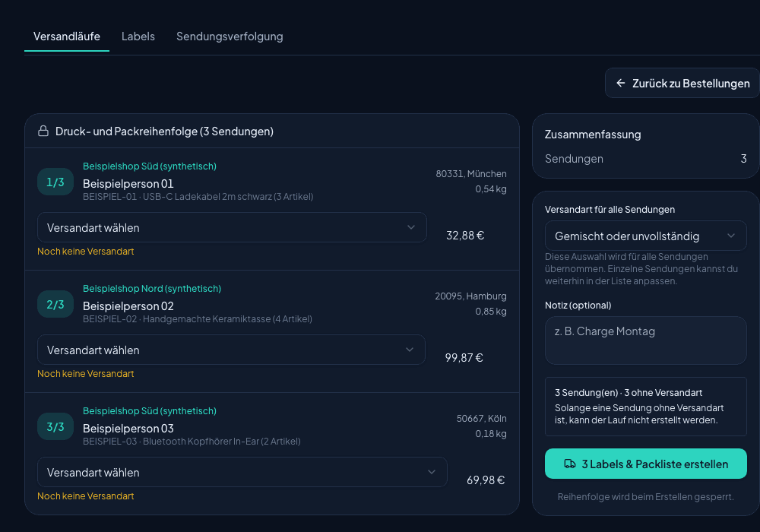The height and width of the screenshot is (532, 760).
Task: Open Versandart wählen dropdown for Beispielperson 01
Action: (232, 227)
